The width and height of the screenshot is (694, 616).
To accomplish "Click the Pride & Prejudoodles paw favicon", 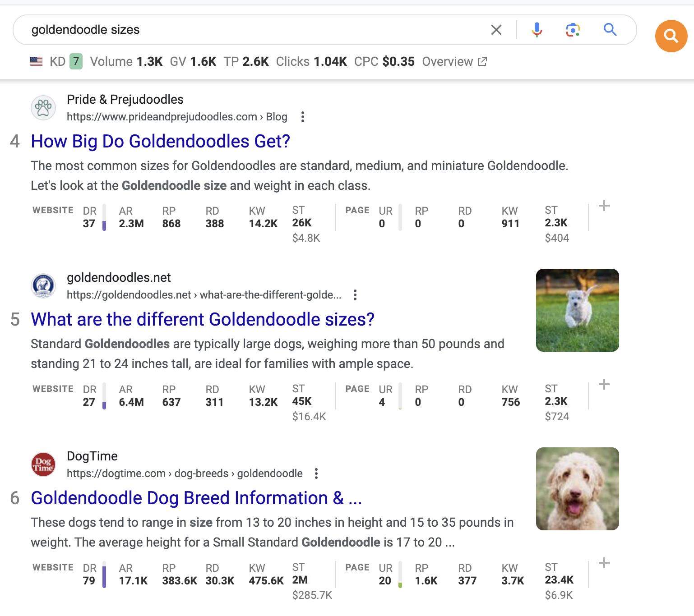I will (x=43, y=108).
